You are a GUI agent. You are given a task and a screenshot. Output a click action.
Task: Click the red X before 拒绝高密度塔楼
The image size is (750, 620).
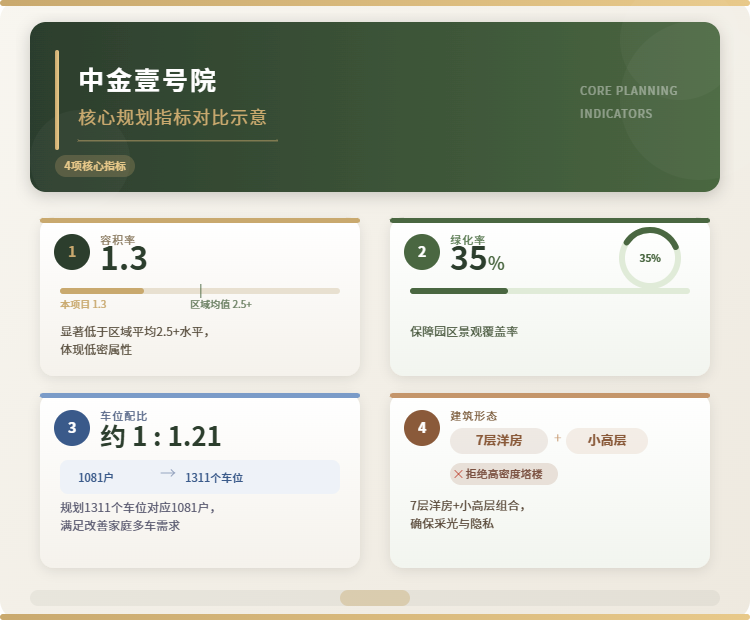point(458,474)
